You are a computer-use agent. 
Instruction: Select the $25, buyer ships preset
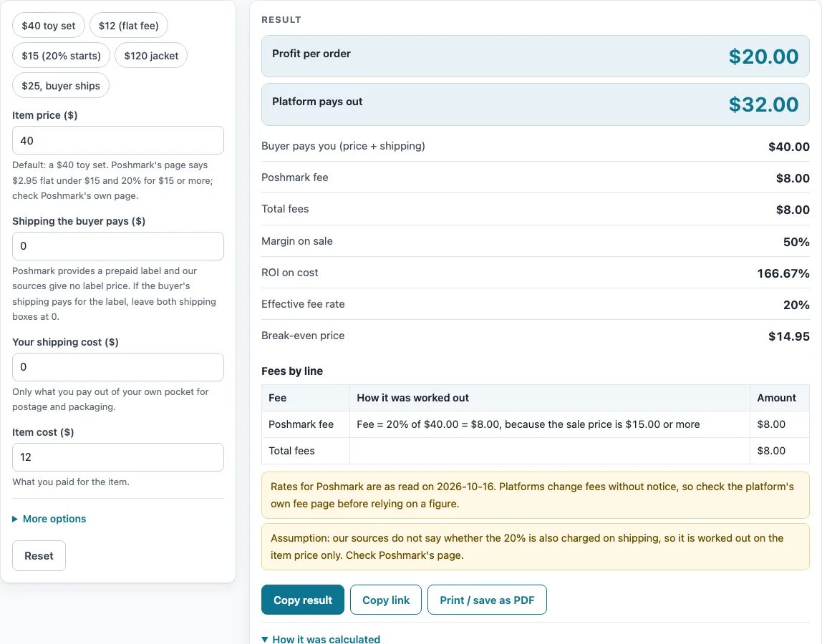(61, 86)
